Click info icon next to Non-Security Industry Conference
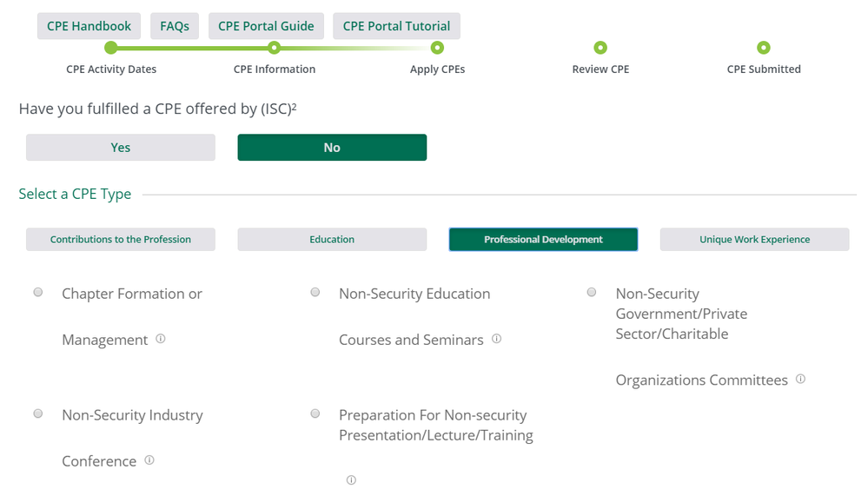This screenshot has height=496, width=868. (149, 460)
